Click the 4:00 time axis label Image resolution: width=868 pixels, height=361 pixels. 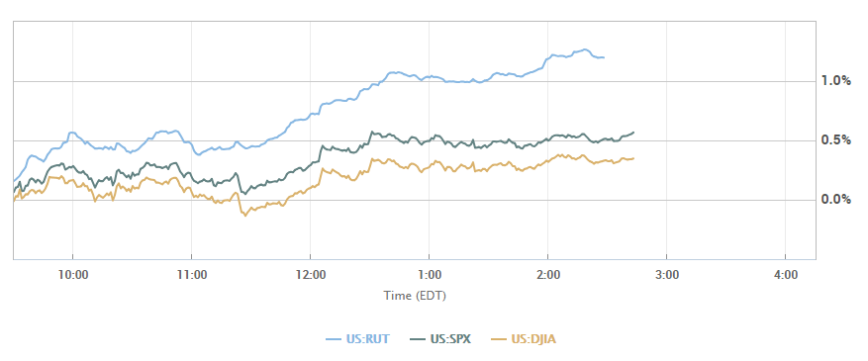[785, 274]
